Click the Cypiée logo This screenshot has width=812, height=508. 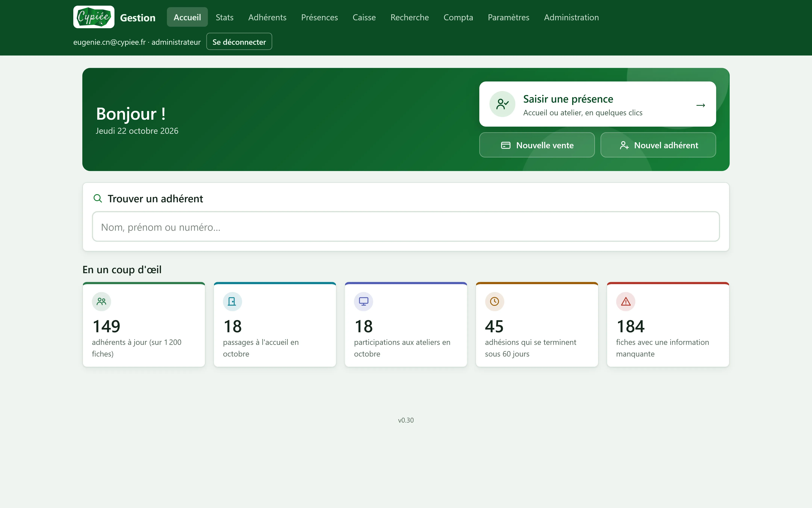coord(94,17)
